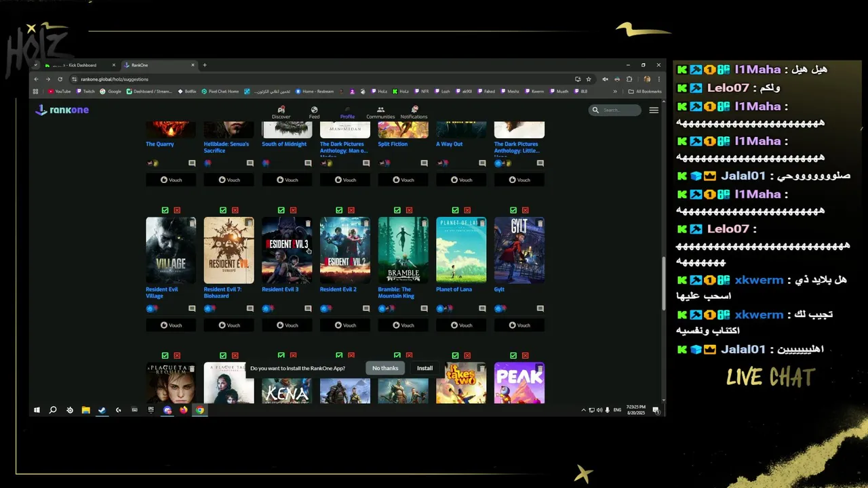
Task: Click comment icon under Split Fiction
Action: (x=425, y=163)
